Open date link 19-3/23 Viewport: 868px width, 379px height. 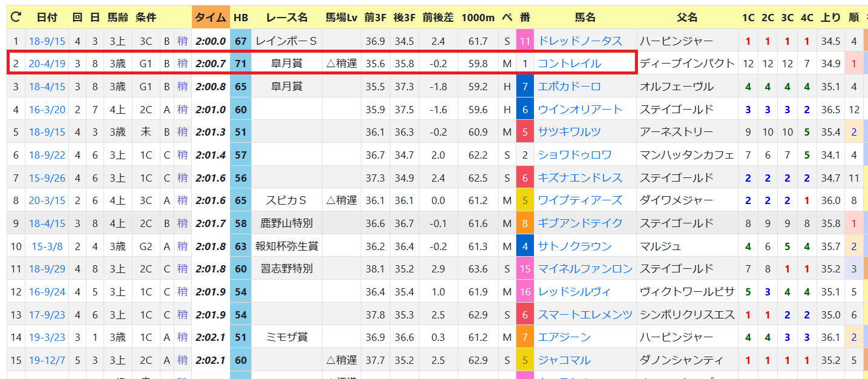click(x=47, y=337)
